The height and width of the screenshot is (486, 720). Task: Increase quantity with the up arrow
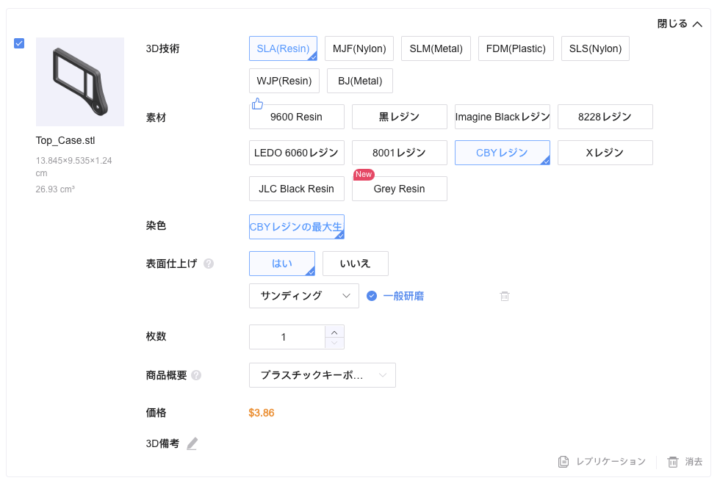click(334, 331)
